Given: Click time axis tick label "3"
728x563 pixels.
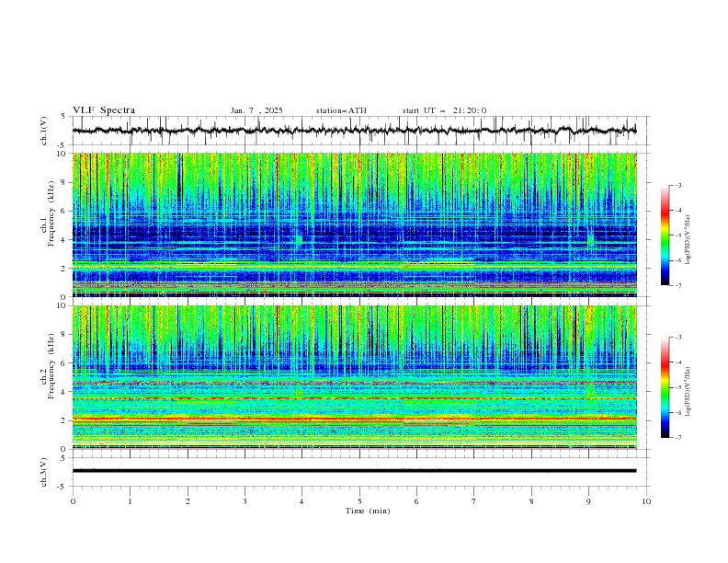Looking at the screenshot, I should coord(245,501).
